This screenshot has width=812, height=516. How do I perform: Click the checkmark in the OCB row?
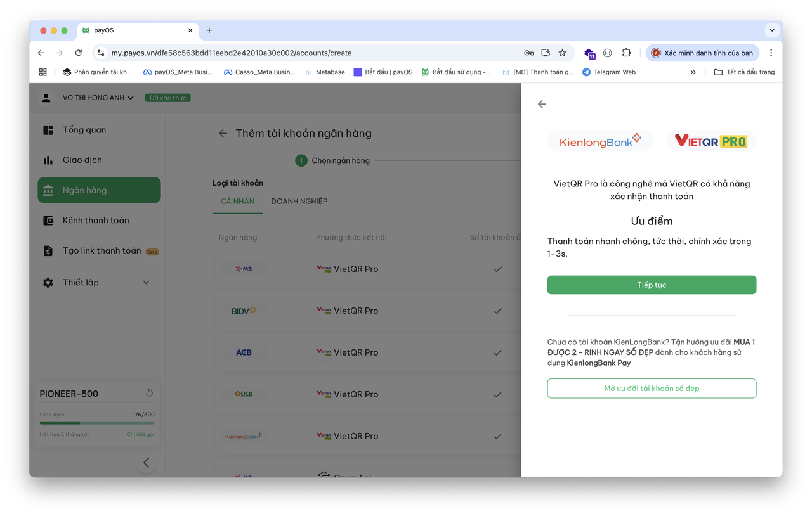pos(497,394)
